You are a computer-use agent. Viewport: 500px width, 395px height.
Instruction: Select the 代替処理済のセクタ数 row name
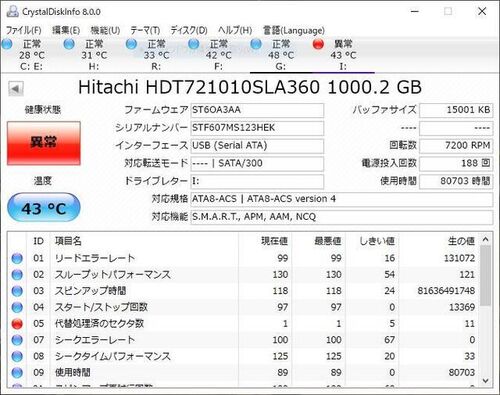(x=99, y=324)
